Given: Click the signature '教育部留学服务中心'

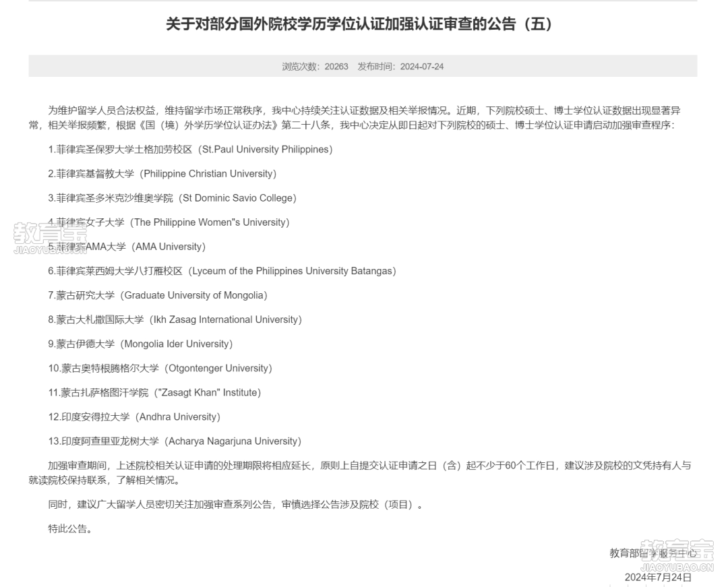Looking at the screenshot, I should click(653, 553).
